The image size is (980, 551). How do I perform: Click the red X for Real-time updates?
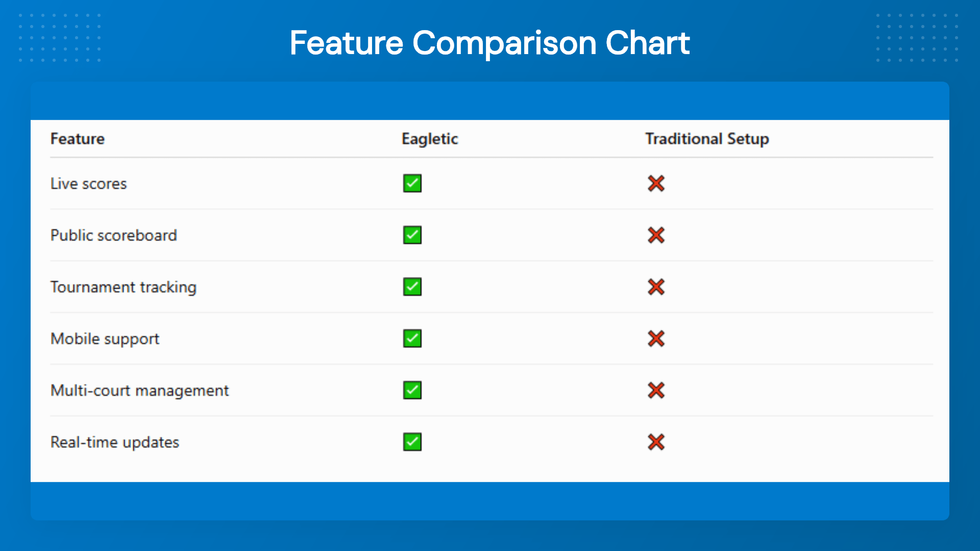click(656, 442)
